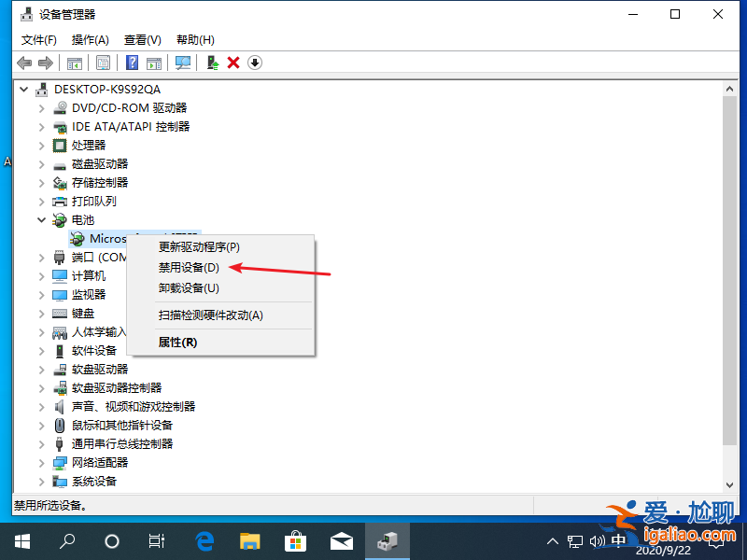Open the Help icon on the toolbar
This screenshot has width=747, height=560.
click(131, 63)
